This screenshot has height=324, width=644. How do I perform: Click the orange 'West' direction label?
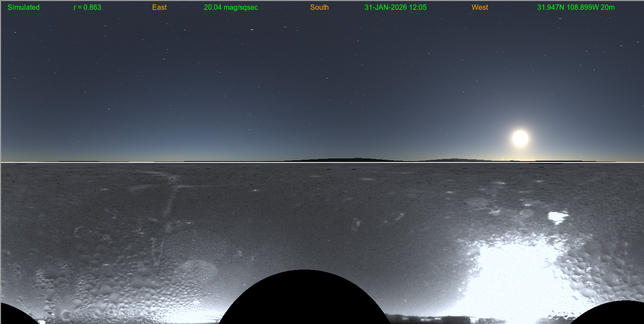pos(480,8)
